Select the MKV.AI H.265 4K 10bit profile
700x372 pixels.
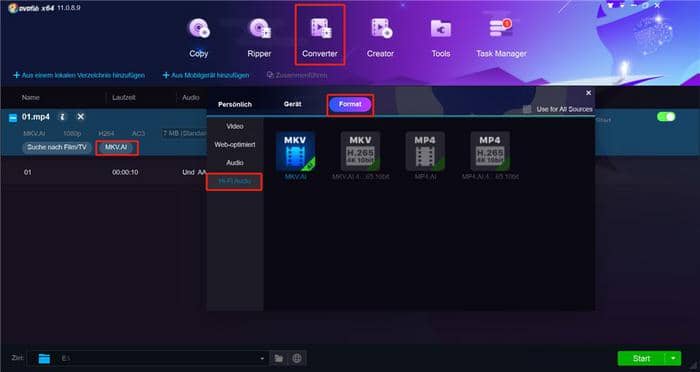[x=360, y=156]
